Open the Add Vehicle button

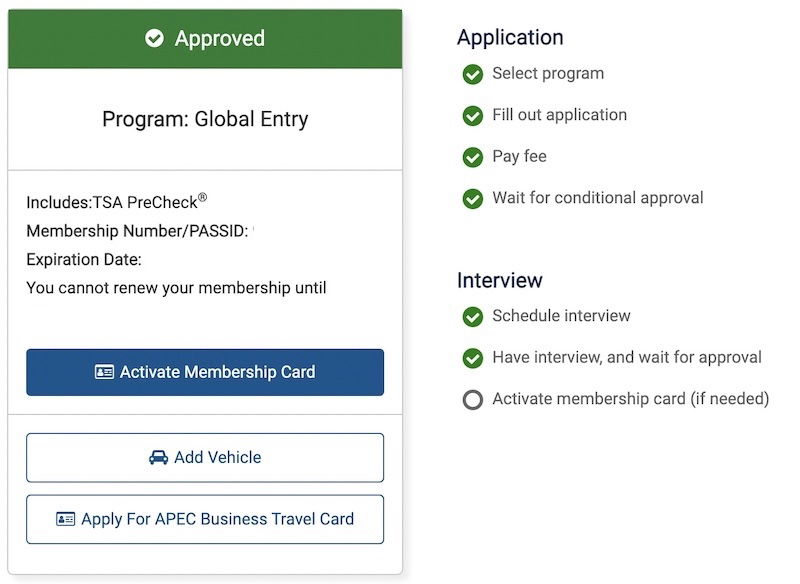[x=205, y=458]
